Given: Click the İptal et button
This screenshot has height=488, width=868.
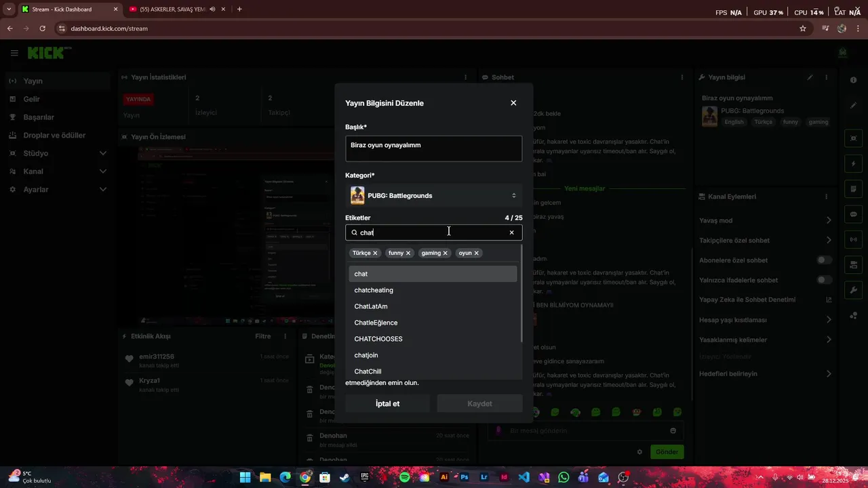Looking at the screenshot, I should [388, 403].
